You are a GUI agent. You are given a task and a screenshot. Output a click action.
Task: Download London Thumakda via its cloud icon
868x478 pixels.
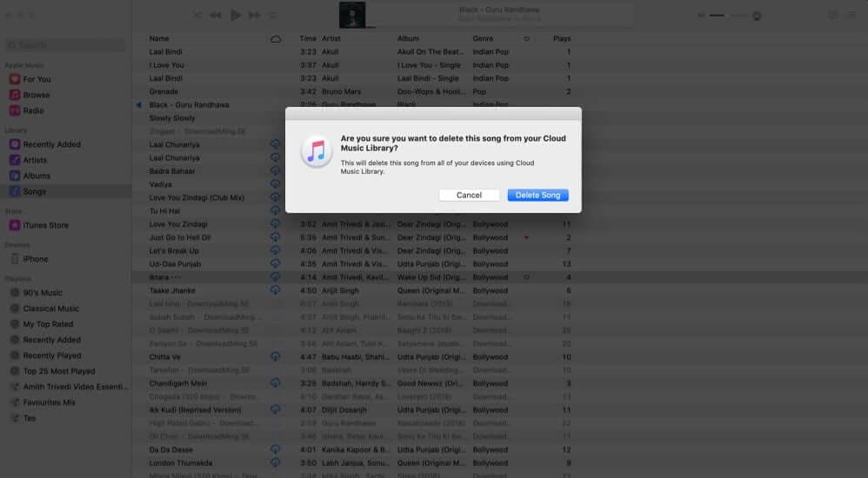(275, 462)
